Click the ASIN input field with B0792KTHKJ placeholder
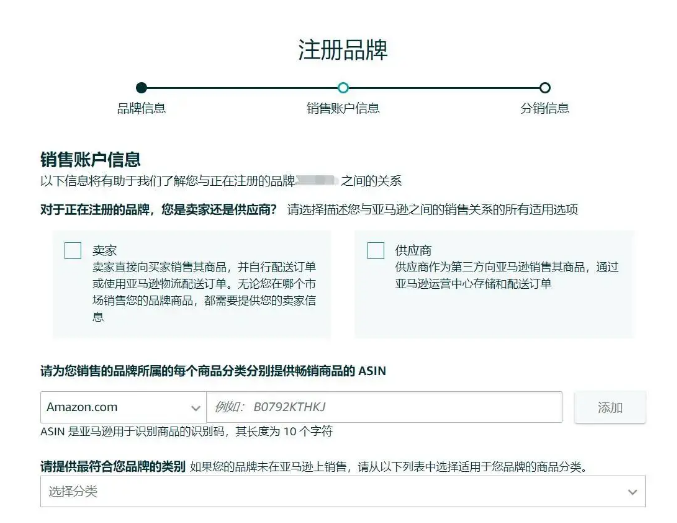Image resolution: width=677 pixels, height=523 pixels. 384,407
